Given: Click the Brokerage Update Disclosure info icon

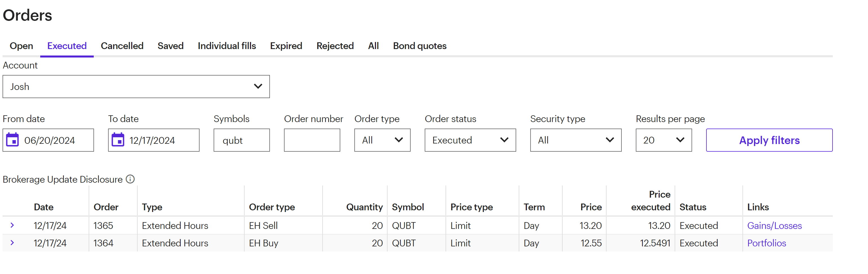Looking at the screenshot, I should (x=130, y=179).
